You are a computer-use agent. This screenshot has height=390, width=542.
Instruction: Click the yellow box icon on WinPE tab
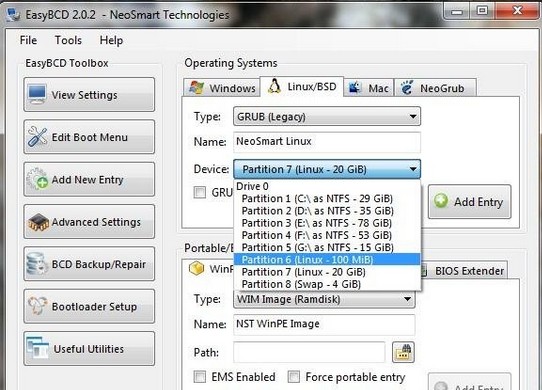tap(196, 268)
